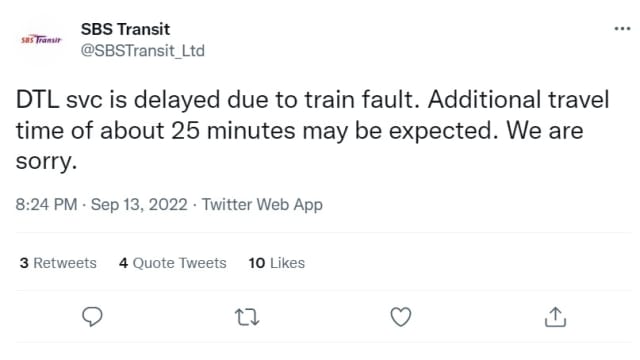Click the word "sorry." in the tweet
Viewport: 640px width, 360px height.
coord(46,162)
